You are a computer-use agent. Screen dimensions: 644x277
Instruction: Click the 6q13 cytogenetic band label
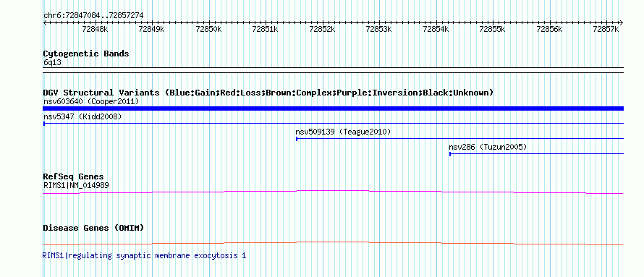pyautogui.click(x=52, y=63)
